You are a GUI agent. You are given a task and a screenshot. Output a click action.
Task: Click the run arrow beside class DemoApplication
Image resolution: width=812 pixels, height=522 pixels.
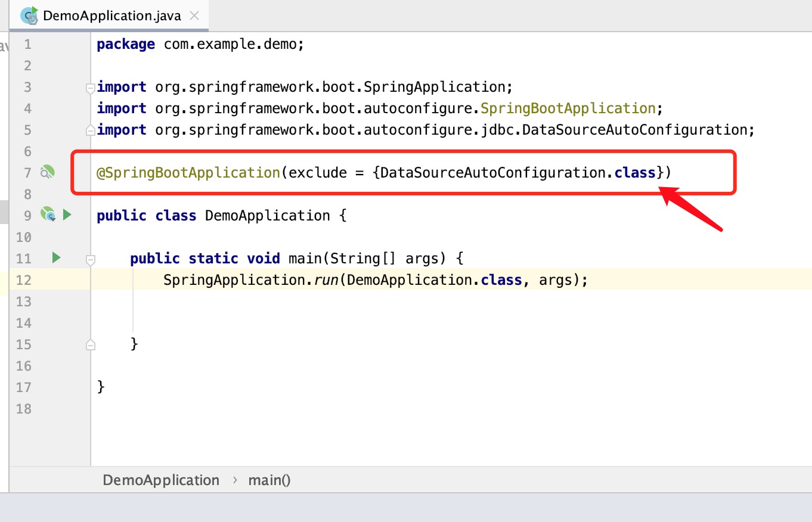[67, 215]
